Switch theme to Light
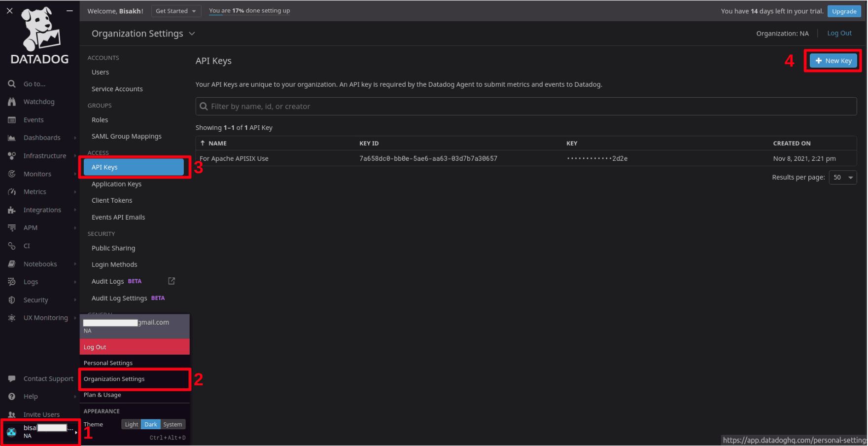Viewport: 868px width, 446px height. (132, 424)
